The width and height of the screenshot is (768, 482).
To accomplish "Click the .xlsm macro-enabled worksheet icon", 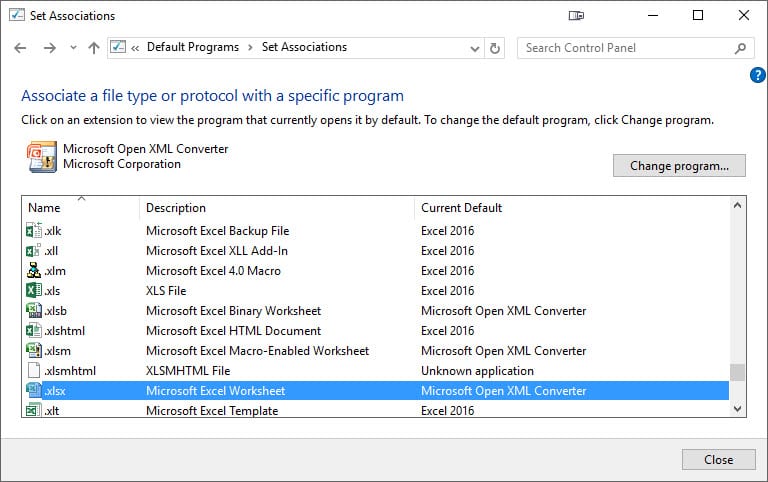I will point(34,351).
